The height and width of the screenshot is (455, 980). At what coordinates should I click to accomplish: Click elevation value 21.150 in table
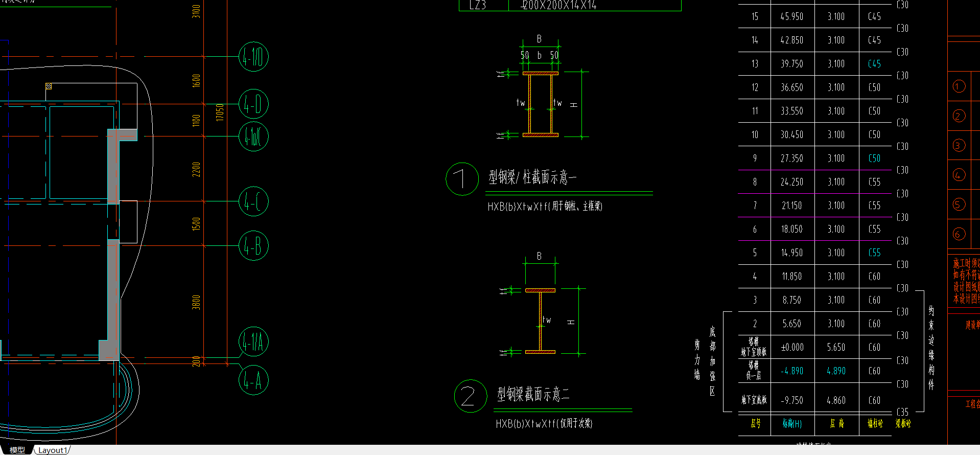coord(791,206)
